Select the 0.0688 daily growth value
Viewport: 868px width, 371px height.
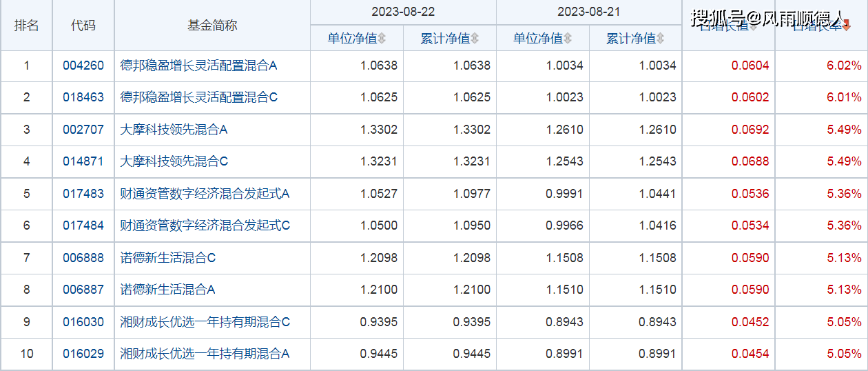coord(750,161)
